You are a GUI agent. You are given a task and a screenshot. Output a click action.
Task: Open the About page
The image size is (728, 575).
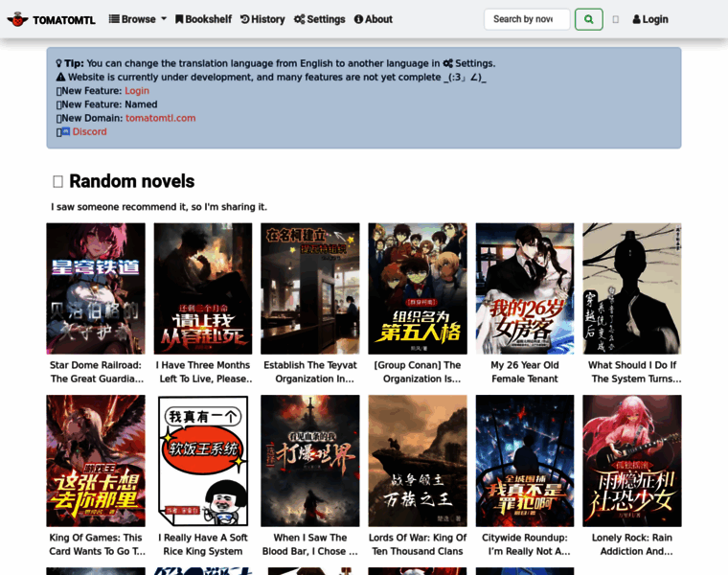[374, 19]
